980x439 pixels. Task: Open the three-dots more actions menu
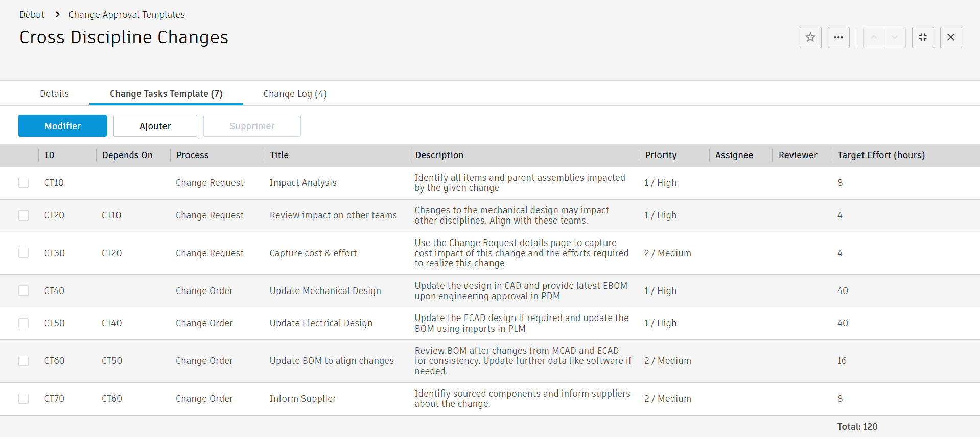coord(838,37)
